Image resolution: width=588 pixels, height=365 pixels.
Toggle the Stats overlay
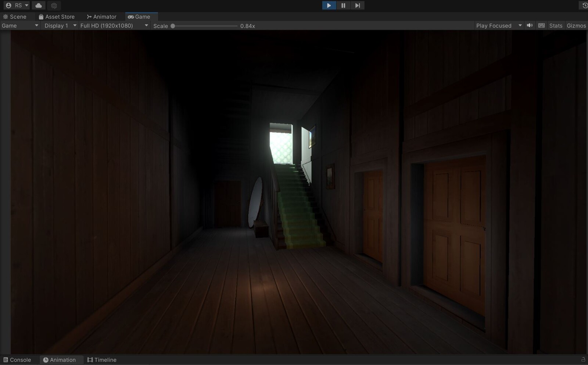(x=556, y=26)
